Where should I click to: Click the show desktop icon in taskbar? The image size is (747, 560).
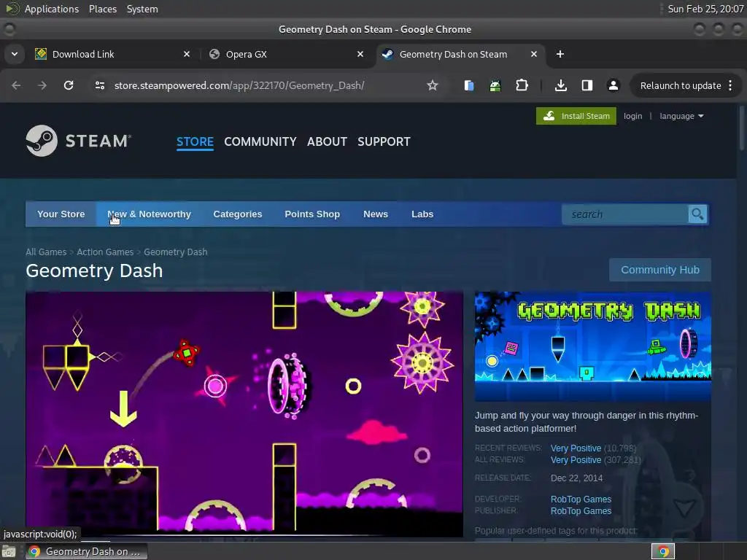point(8,551)
